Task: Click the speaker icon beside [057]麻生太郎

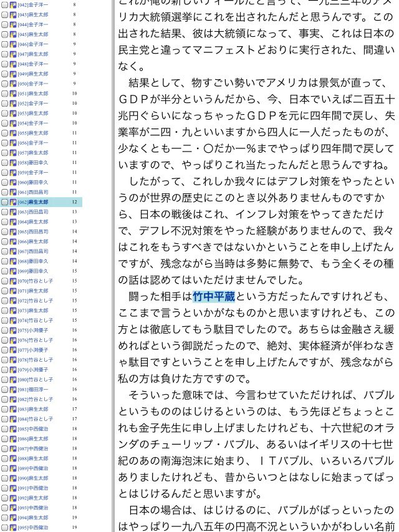Action: [x=13, y=153]
